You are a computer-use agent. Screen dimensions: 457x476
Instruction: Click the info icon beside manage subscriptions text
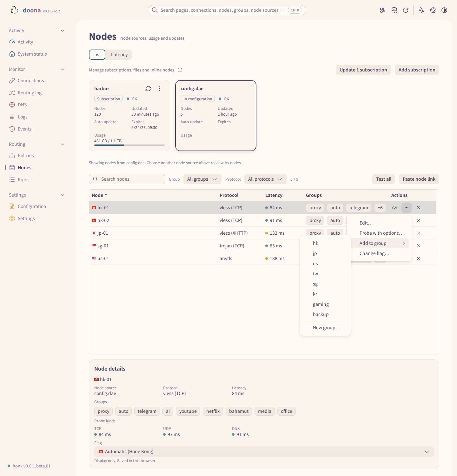point(180,70)
